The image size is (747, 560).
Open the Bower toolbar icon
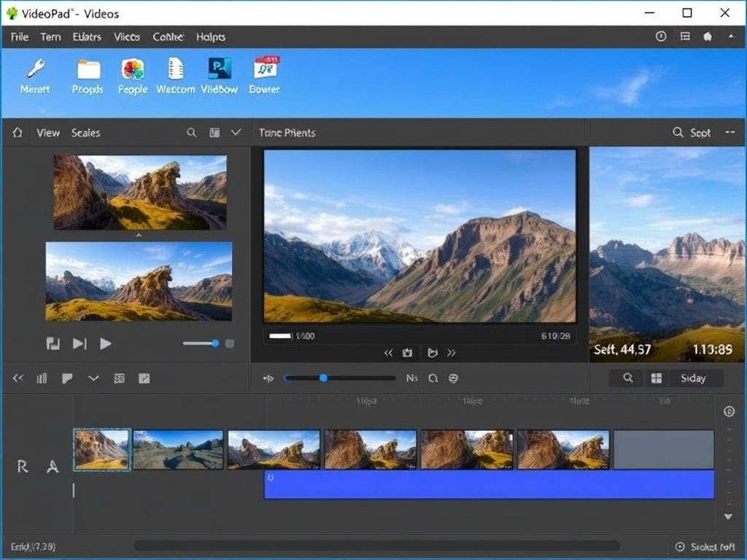(264, 73)
